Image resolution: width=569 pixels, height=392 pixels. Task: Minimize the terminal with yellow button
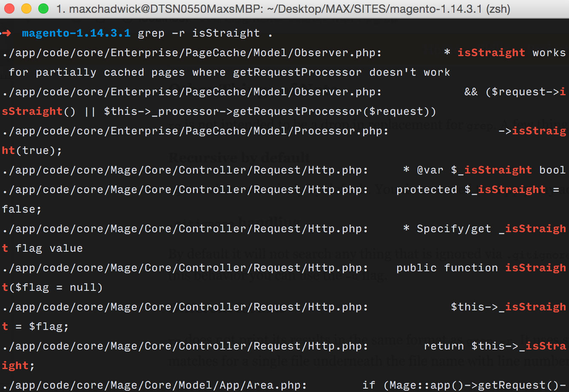click(26, 9)
